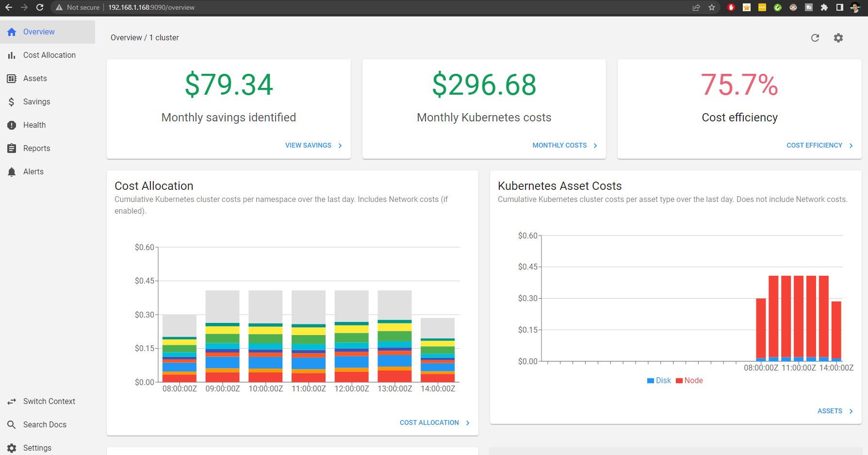Toggle the Disk legend entry
The width and height of the screenshot is (868, 455).
659,381
